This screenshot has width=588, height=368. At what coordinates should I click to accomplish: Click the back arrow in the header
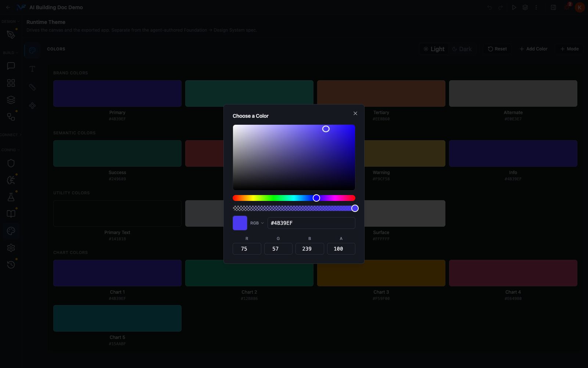8,7
